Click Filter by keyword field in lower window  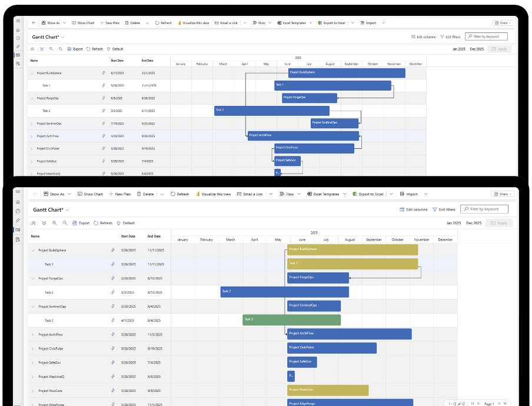point(484,209)
